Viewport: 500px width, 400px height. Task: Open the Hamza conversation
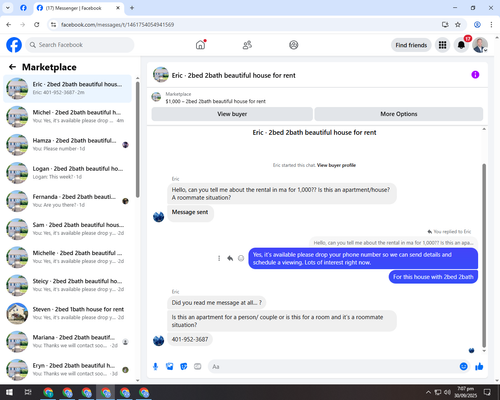67,145
